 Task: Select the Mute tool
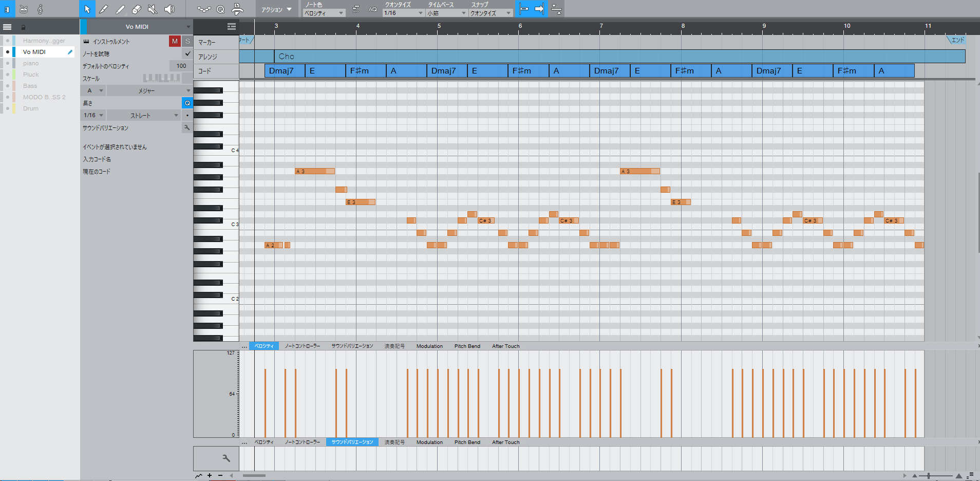[x=153, y=9]
